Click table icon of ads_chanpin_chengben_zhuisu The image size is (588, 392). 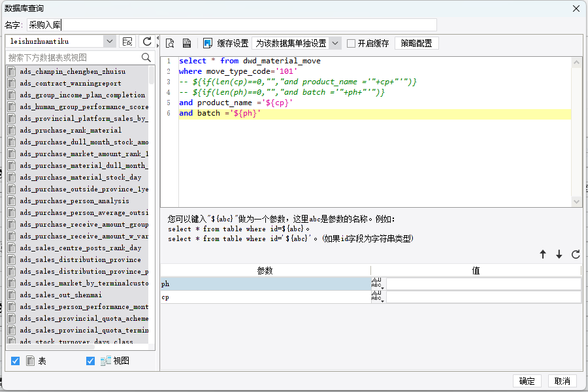click(x=12, y=71)
